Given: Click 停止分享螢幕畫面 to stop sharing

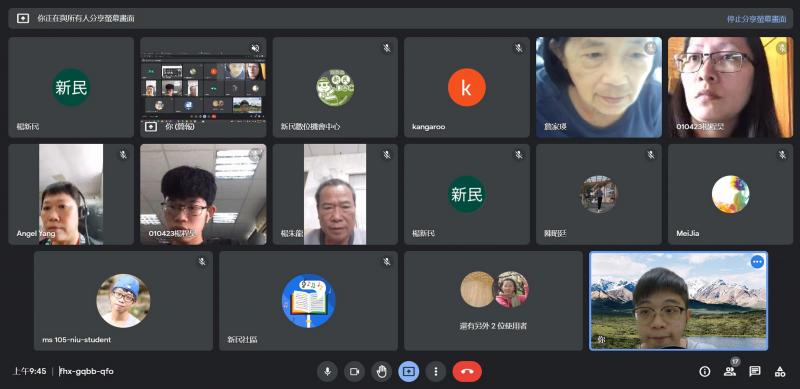Looking at the screenshot, I should click(x=757, y=19).
